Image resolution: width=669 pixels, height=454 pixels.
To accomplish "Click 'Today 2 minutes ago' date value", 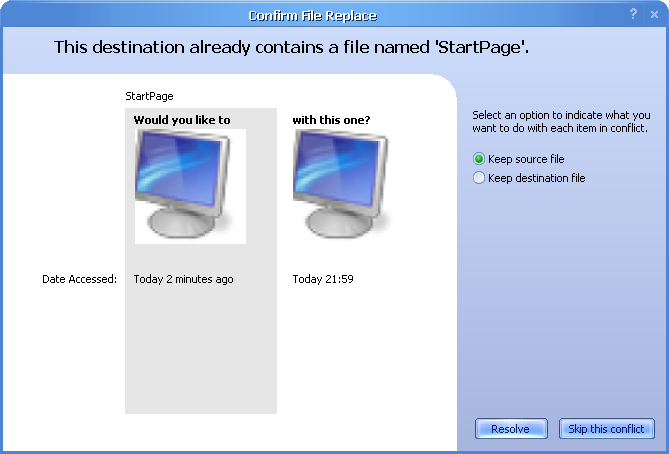I will [183, 279].
